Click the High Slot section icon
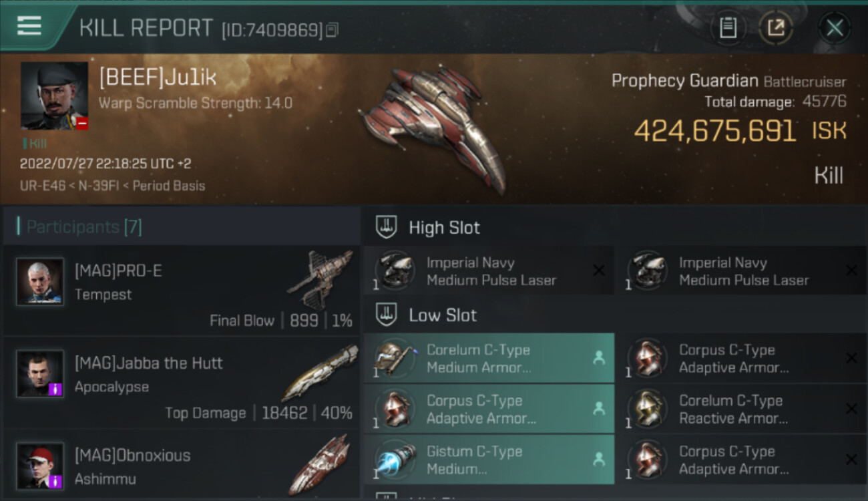868x501 pixels. (x=387, y=227)
